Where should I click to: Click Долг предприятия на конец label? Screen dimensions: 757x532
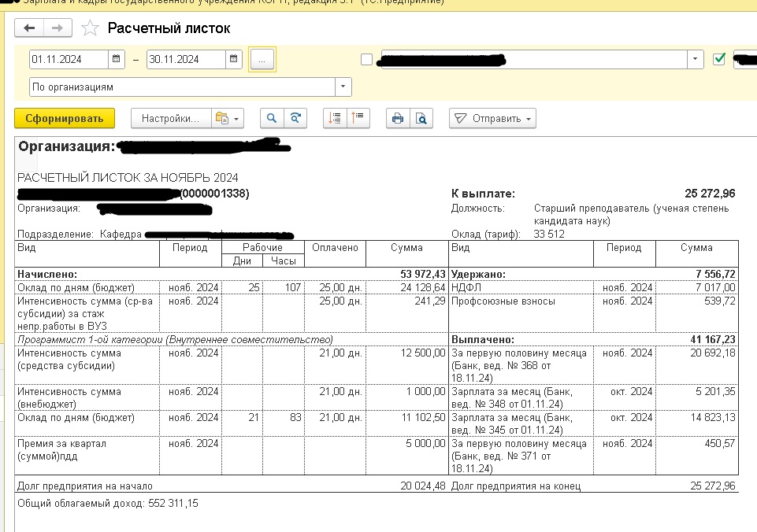pyautogui.click(x=516, y=486)
